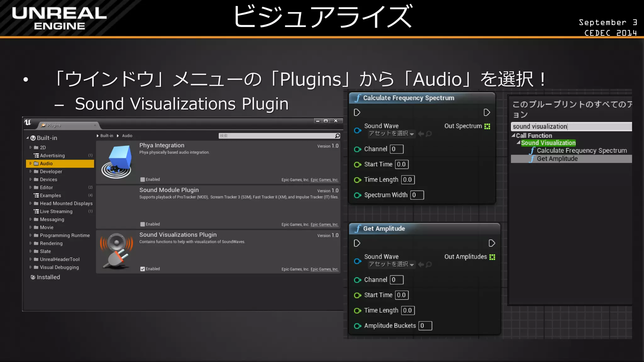Edit the Amplitude Buckets value field
644x362 pixels.
(425, 326)
